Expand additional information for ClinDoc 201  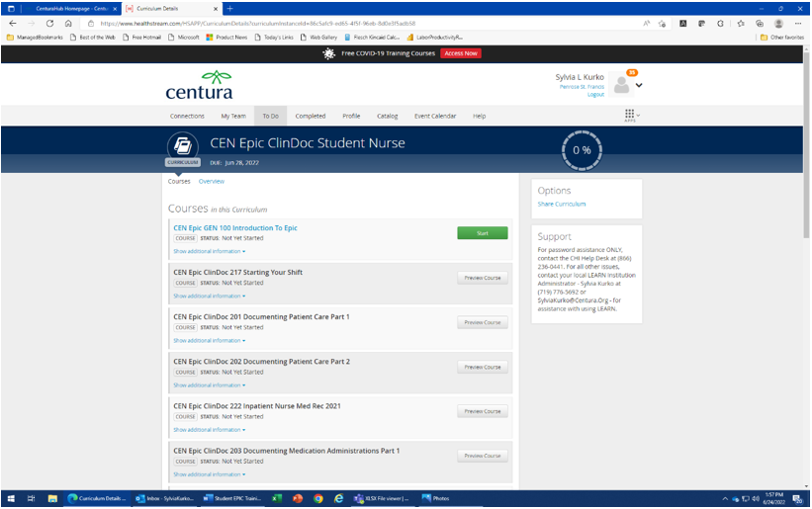pos(210,341)
